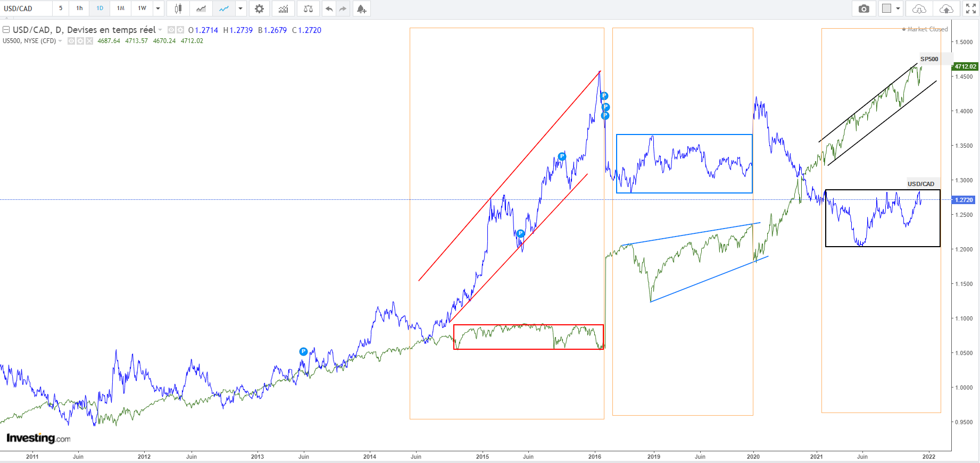Expand the USD/CAD legend title arrow
The image size is (980, 463).
[x=160, y=30]
